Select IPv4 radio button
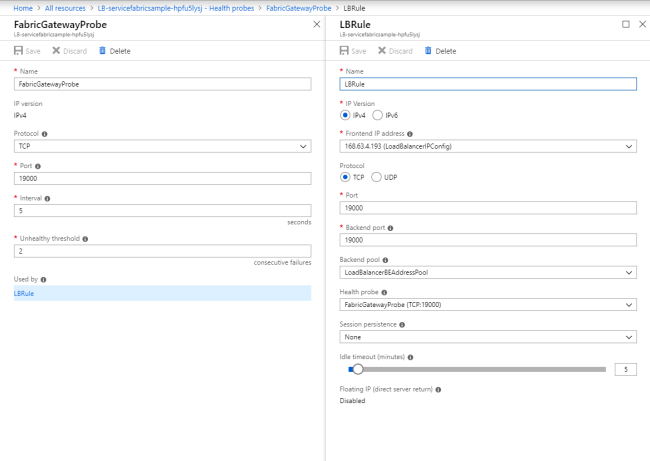 coord(345,115)
